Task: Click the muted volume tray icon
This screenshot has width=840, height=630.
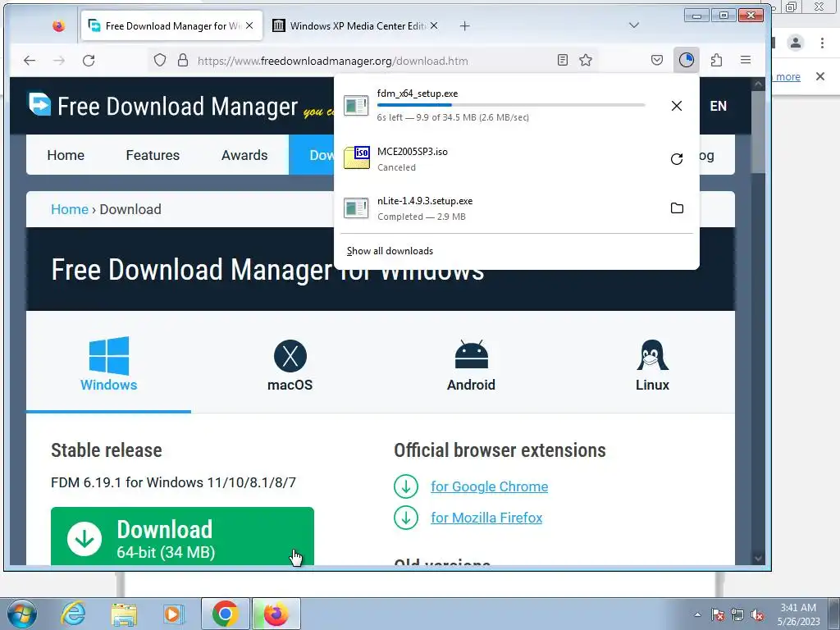Action: [x=757, y=614]
